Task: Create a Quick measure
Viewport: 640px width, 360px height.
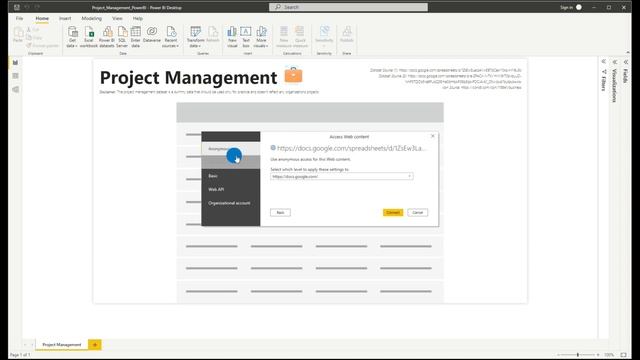Action: 300,37
